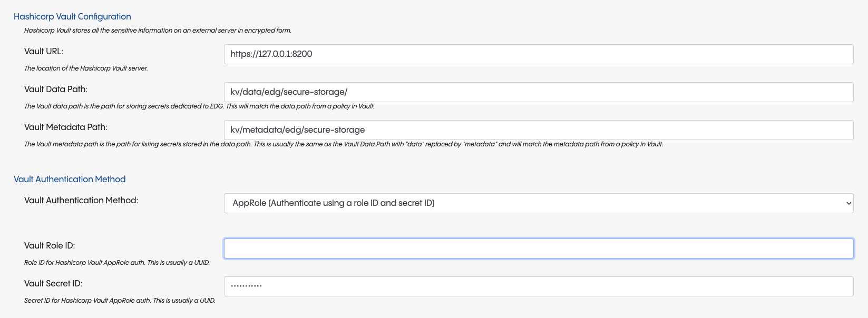Click the "Role ID for Hashicorp Vault AppRole" hint
Image resolution: width=868 pixels, height=318 pixels.
point(117,263)
